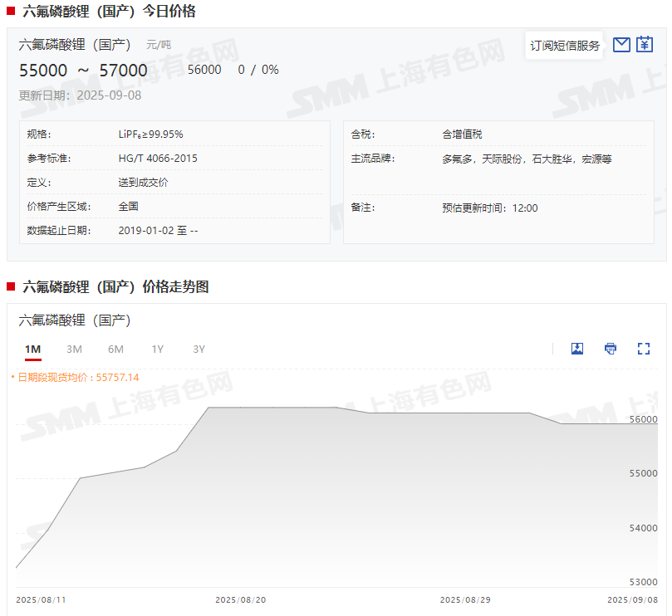Save the chart as an image

click(x=577, y=349)
